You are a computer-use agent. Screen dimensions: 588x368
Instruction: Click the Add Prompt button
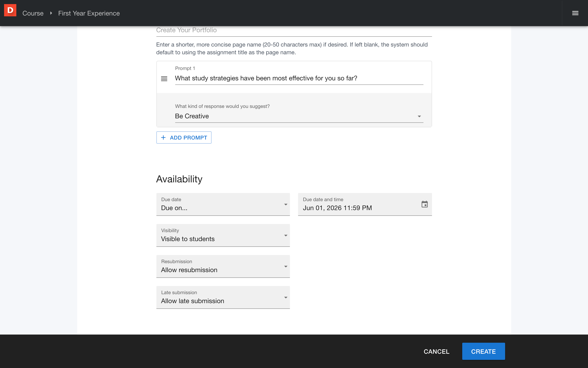tap(184, 137)
